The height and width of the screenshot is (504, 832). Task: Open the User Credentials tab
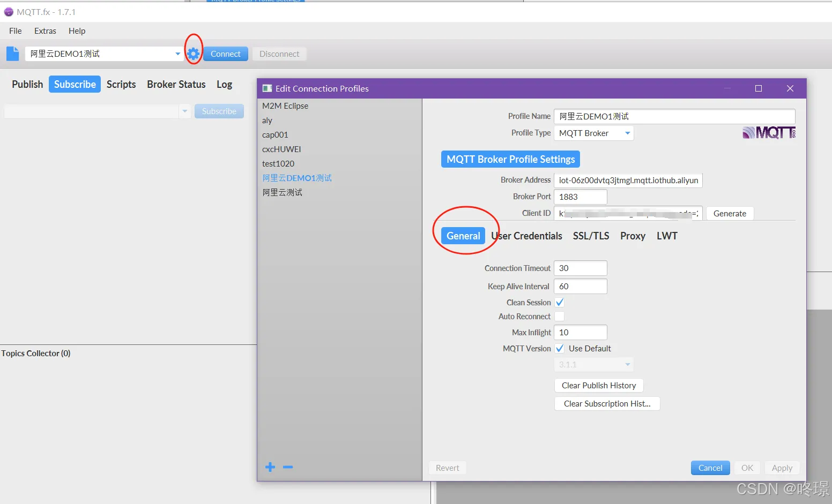click(527, 236)
